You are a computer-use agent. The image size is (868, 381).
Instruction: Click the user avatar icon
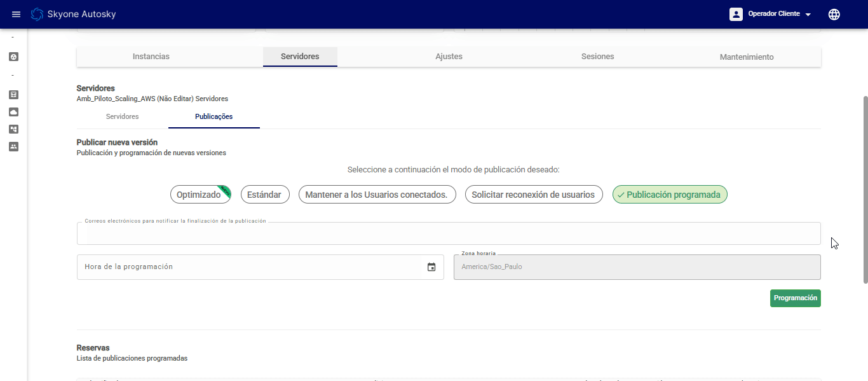pos(736,14)
